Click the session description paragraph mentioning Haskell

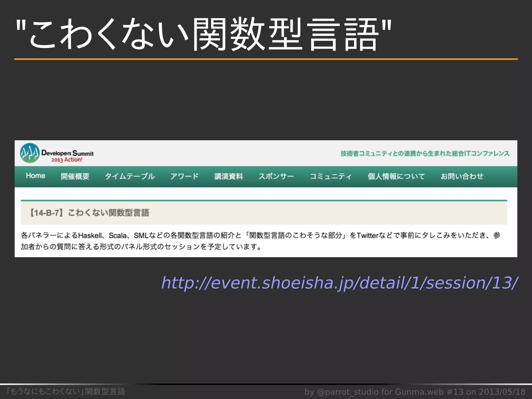261,241
